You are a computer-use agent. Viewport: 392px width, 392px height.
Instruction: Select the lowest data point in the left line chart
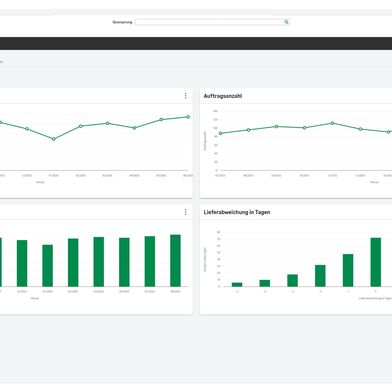(54, 139)
